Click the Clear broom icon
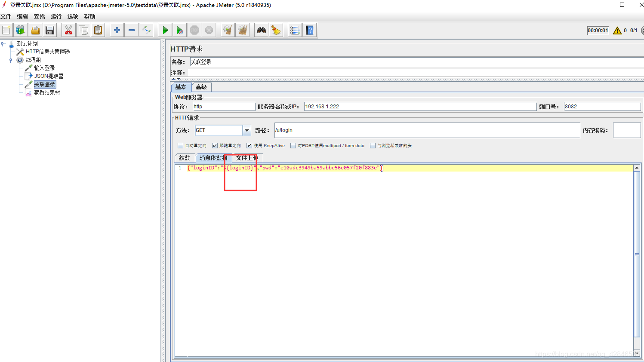The height and width of the screenshot is (362, 644). tap(228, 30)
